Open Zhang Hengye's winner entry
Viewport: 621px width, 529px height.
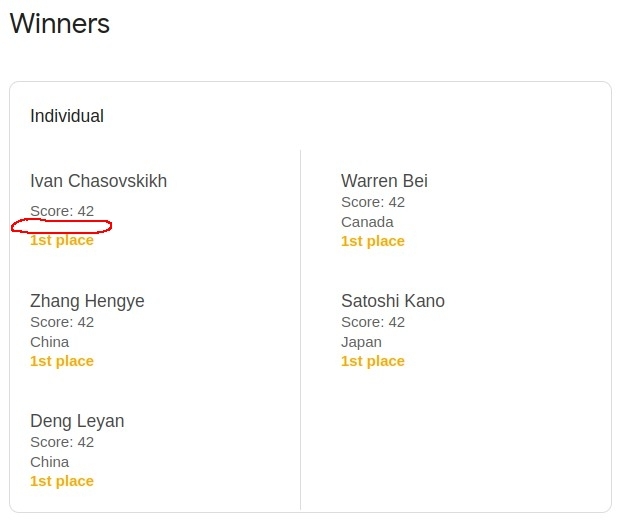click(87, 301)
